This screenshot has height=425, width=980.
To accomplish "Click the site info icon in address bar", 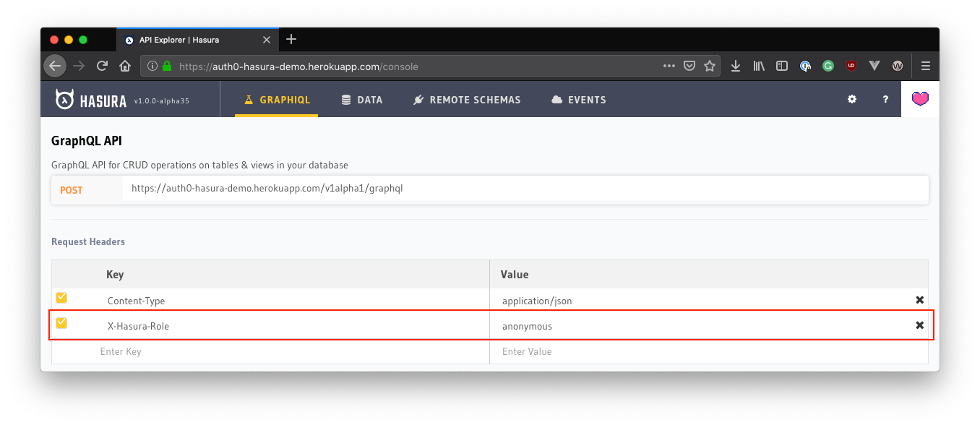I will pyautogui.click(x=152, y=66).
